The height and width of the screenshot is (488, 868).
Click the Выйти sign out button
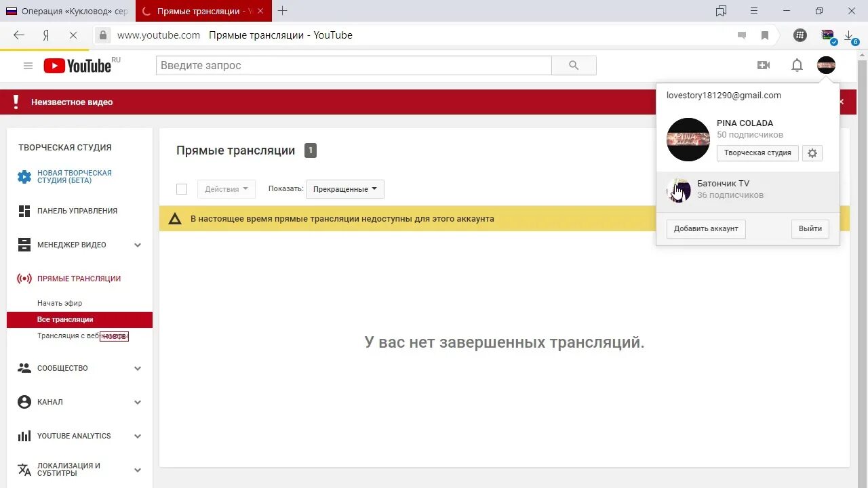click(810, 229)
